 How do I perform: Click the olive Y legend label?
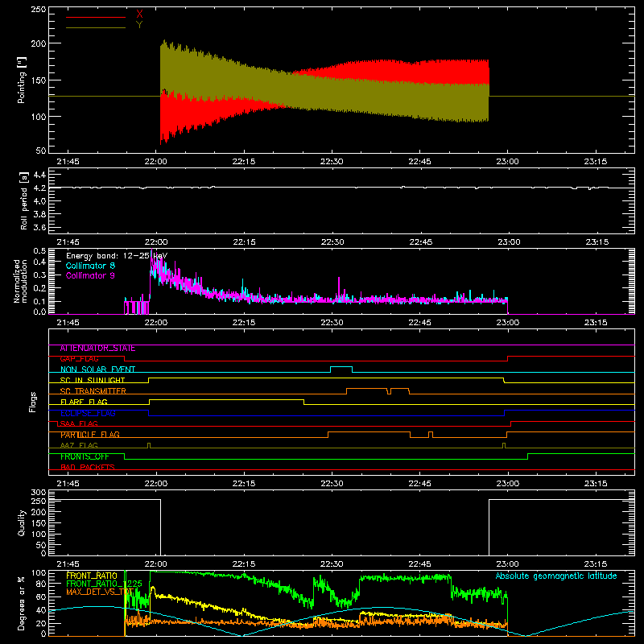point(139,25)
